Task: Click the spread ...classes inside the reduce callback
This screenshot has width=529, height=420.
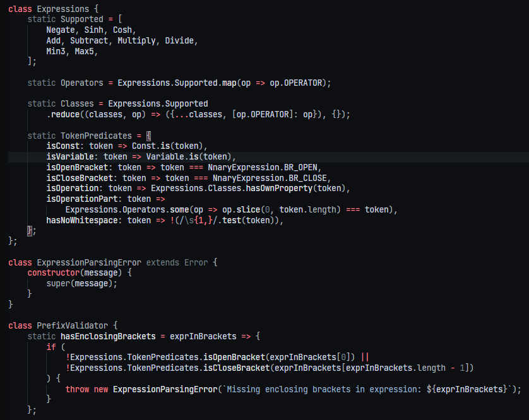Action: point(198,115)
